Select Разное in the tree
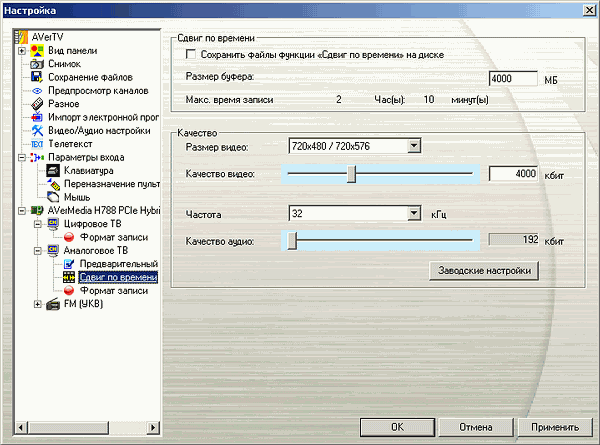Image resolution: width=600 pixels, height=445 pixels. 64,104
